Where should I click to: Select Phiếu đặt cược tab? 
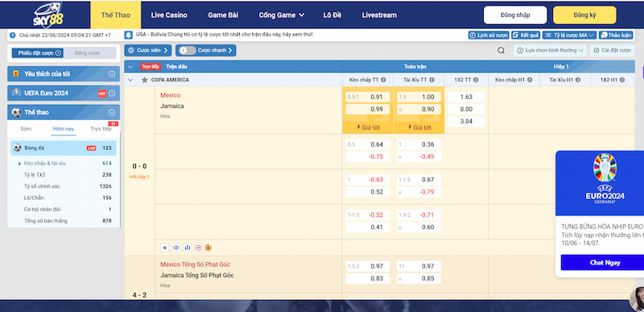coord(37,53)
